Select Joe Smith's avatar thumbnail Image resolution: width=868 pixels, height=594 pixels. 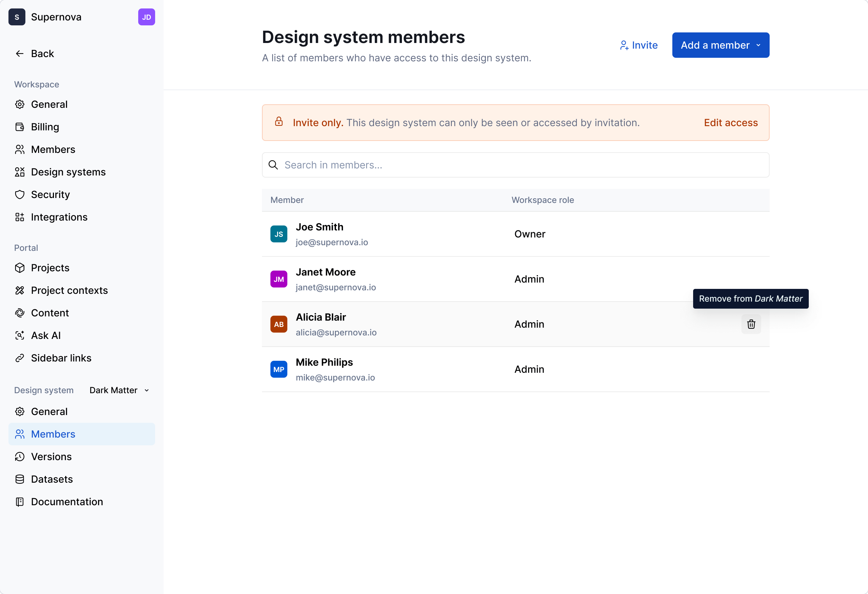coord(279,234)
